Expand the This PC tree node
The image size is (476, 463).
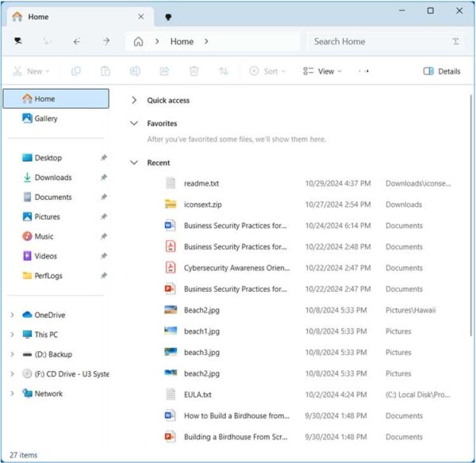coord(12,335)
